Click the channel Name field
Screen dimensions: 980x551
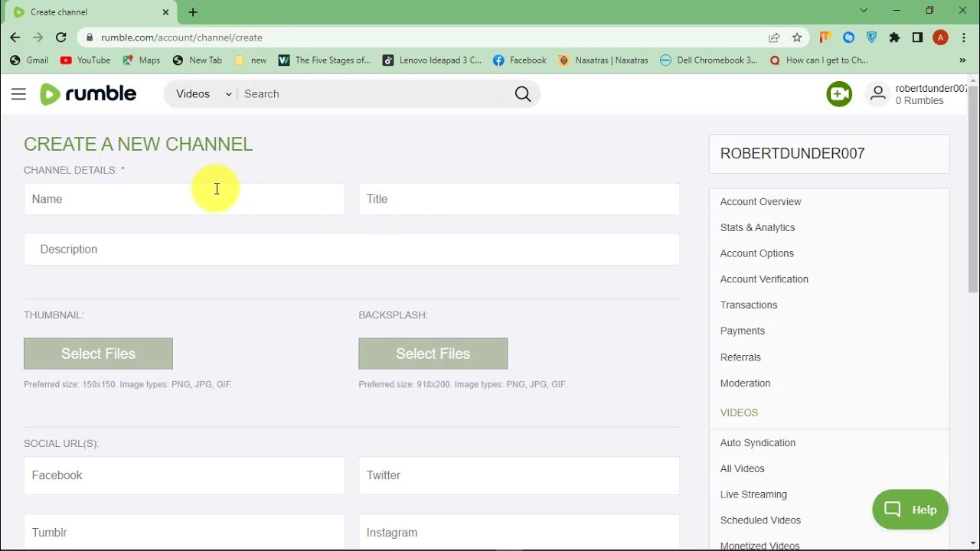[185, 199]
